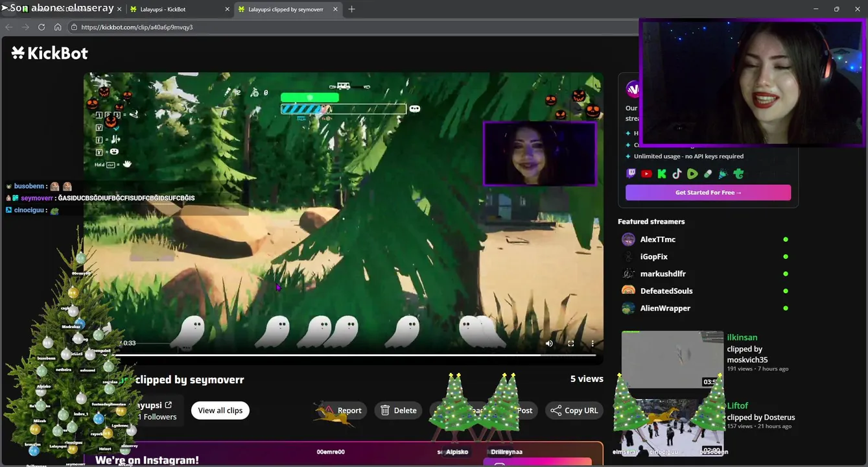Close the 'Lalayupsi - KickBot' tab

click(227, 10)
